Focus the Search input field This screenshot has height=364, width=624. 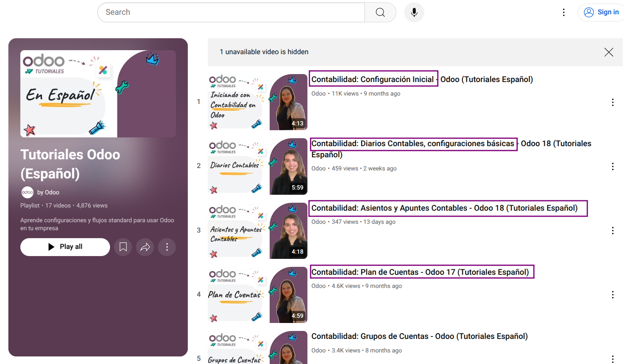point(231,12)
